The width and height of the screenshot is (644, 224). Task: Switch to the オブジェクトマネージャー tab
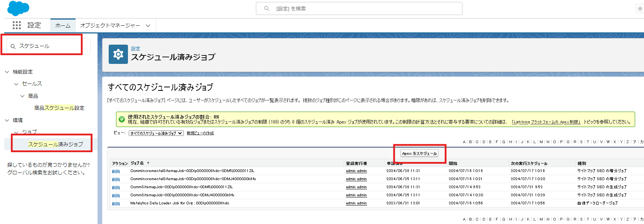click(110, 25)
